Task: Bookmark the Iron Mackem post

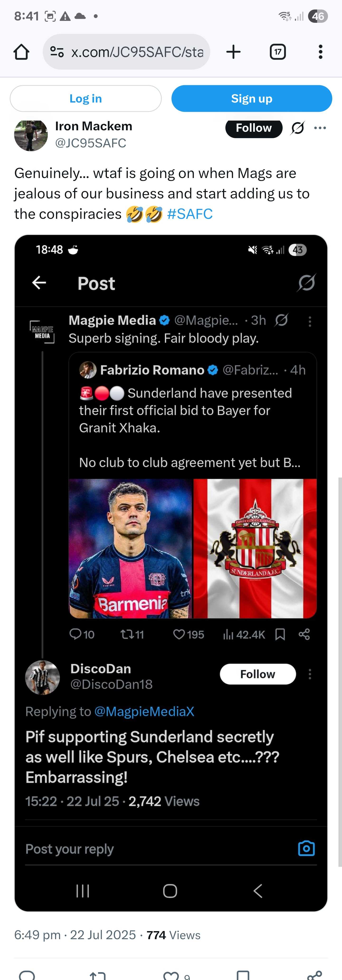Action: [x=242, y=975]
